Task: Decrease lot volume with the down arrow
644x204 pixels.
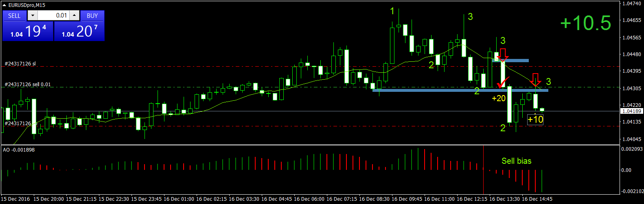Action: [x=33, y=15]
